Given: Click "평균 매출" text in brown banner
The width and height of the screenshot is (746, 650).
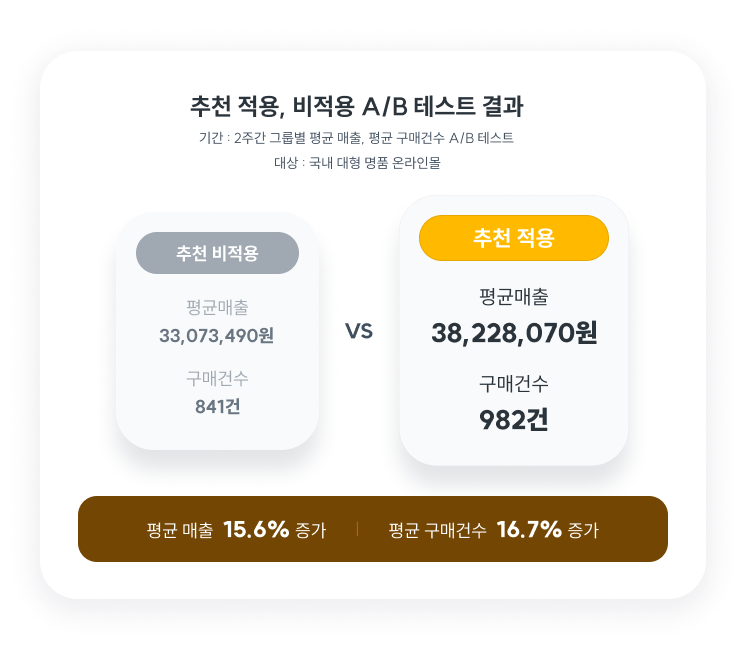Looking at the screenshot, I should pyautogui.click(x=180, y=530).
